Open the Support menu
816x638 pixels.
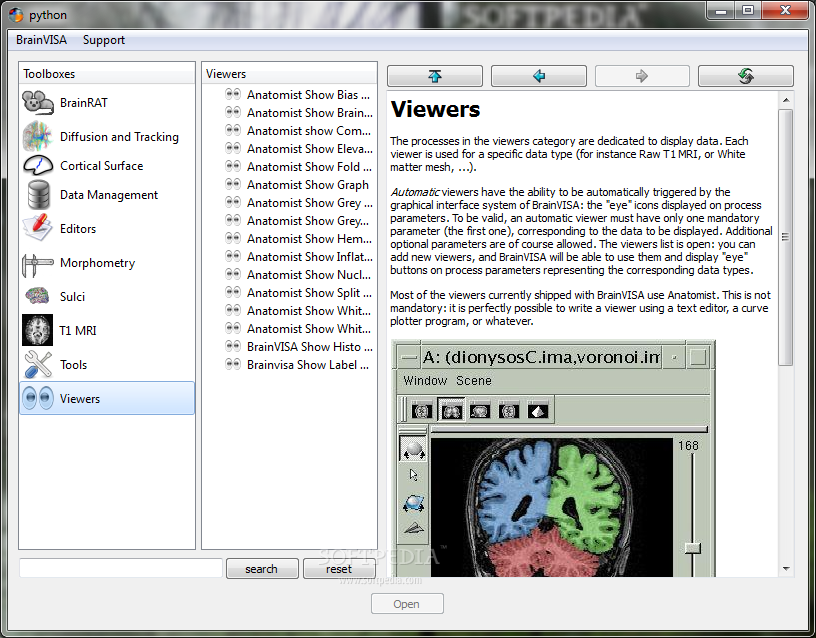[104, 40]
